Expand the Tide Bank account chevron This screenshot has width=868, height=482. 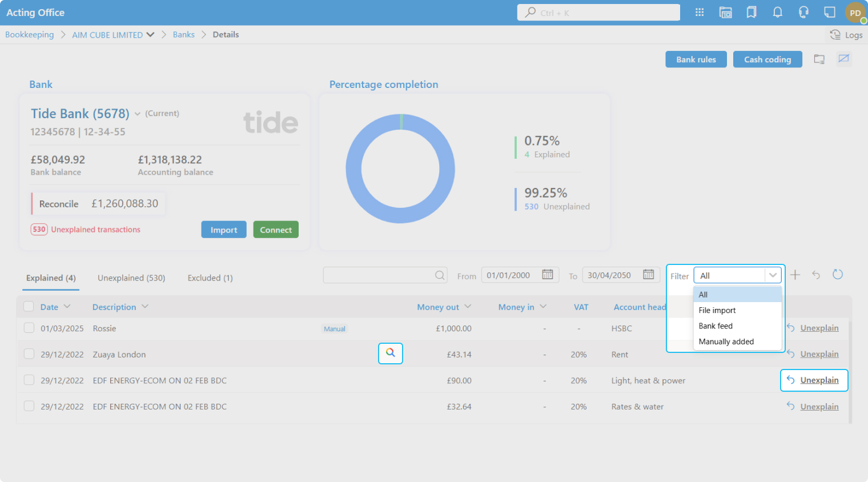(x=138, y=114)
